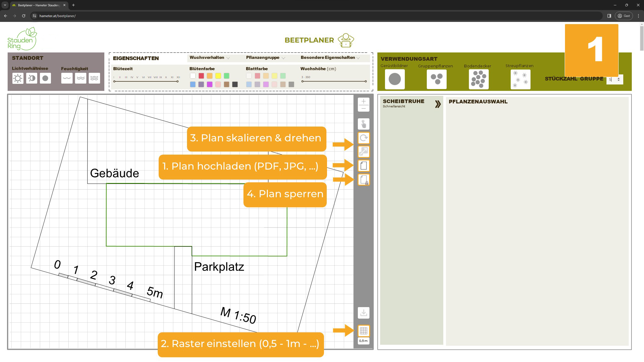Select the hand pan tool

point(363,124)
